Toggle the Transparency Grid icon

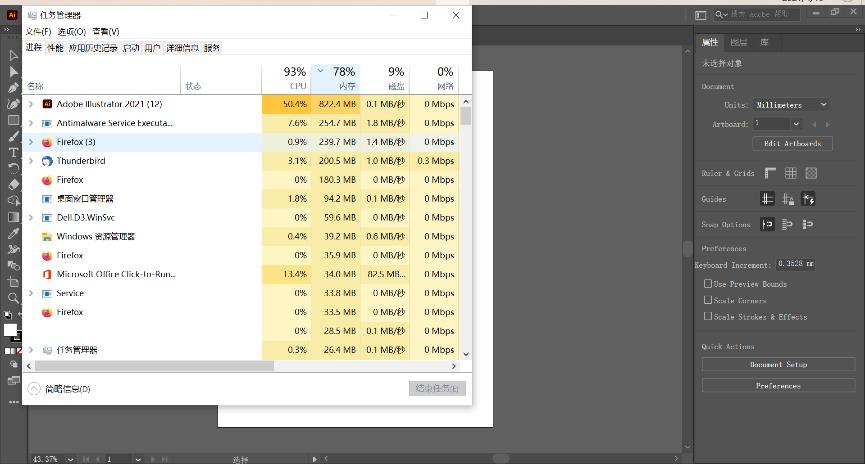click(x=811, y=173)
